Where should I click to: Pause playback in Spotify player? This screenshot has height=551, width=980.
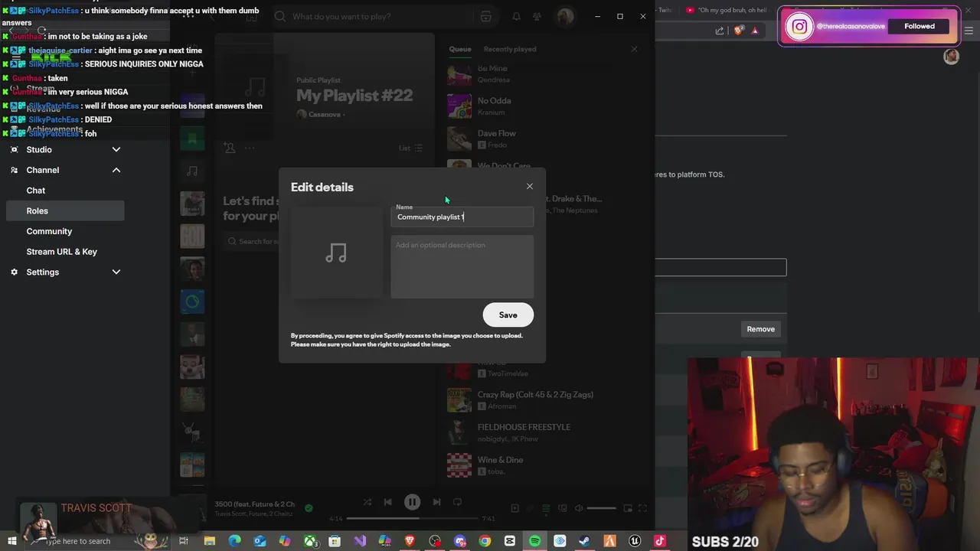412,502
